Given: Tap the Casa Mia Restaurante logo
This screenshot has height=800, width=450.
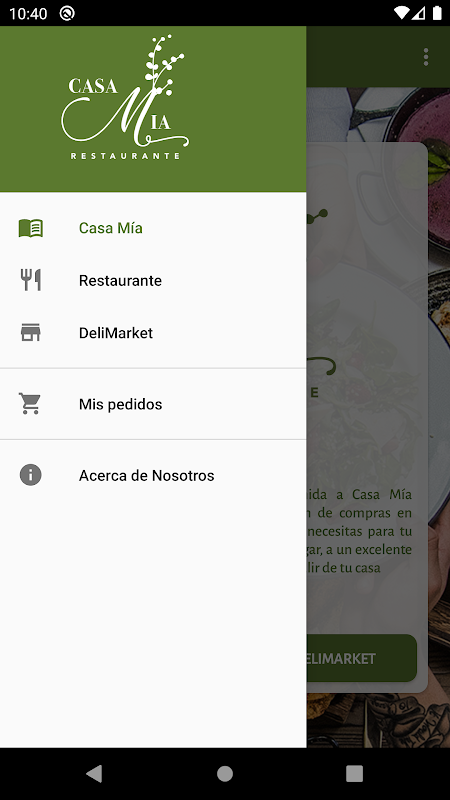Looking at the screenshot, I should pos(126,98).
